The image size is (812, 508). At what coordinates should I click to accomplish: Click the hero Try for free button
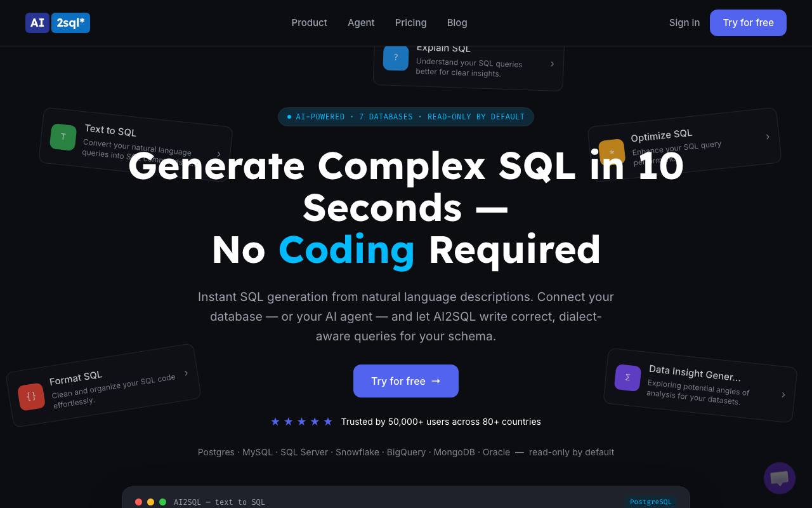pyautogui.click(x=406, y=381)
